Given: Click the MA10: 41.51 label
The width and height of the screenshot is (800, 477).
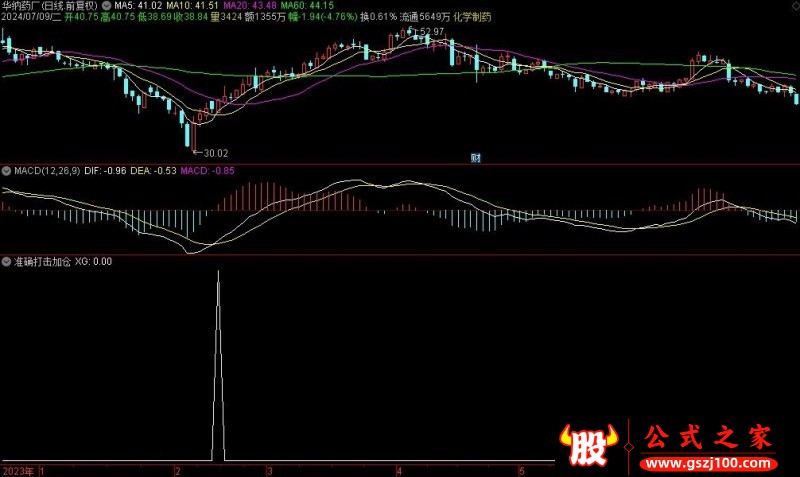Looking at the screenshot, I should click(192, 6).
